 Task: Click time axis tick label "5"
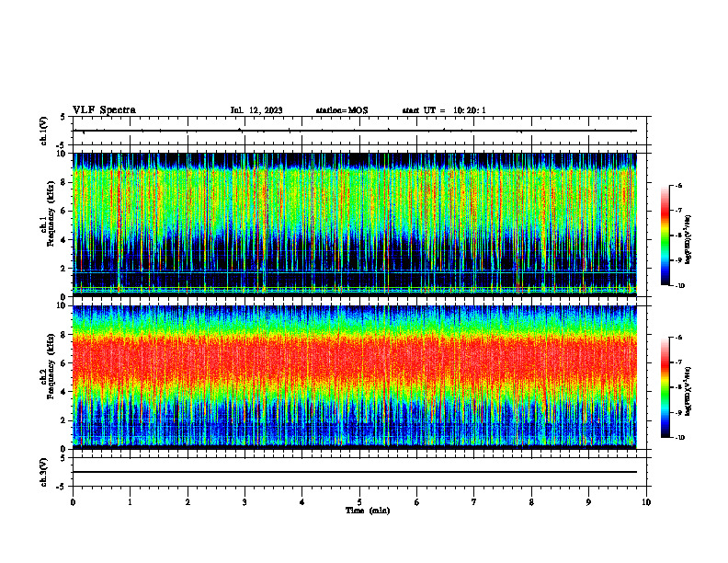pyautogui.click(x=359, y=502)
